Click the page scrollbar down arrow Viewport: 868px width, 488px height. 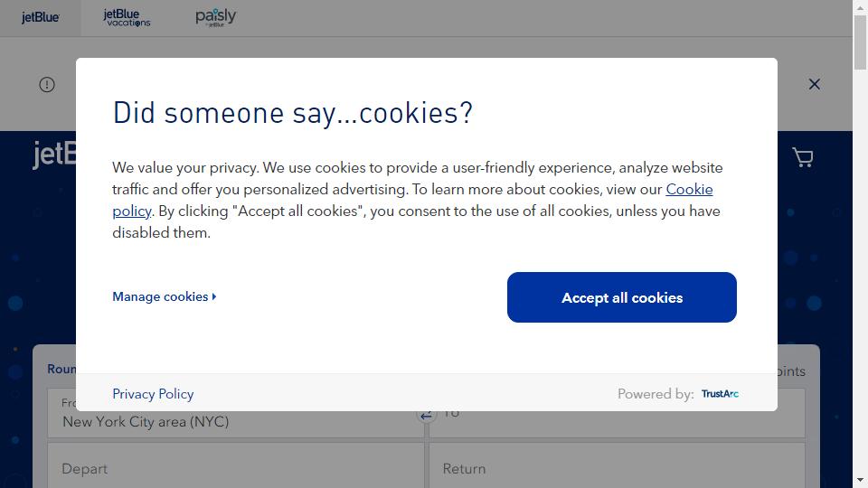[860, 480]
